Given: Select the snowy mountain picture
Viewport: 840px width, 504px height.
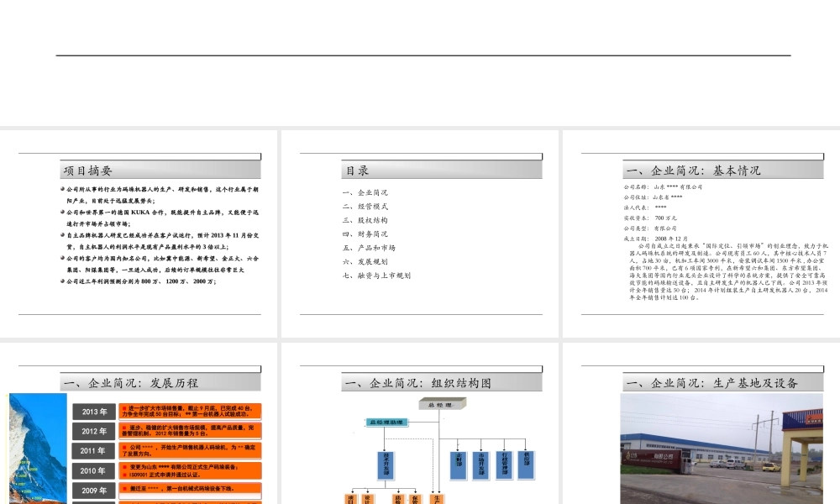Looking at the screenshot, I should (x=38, y=449).
